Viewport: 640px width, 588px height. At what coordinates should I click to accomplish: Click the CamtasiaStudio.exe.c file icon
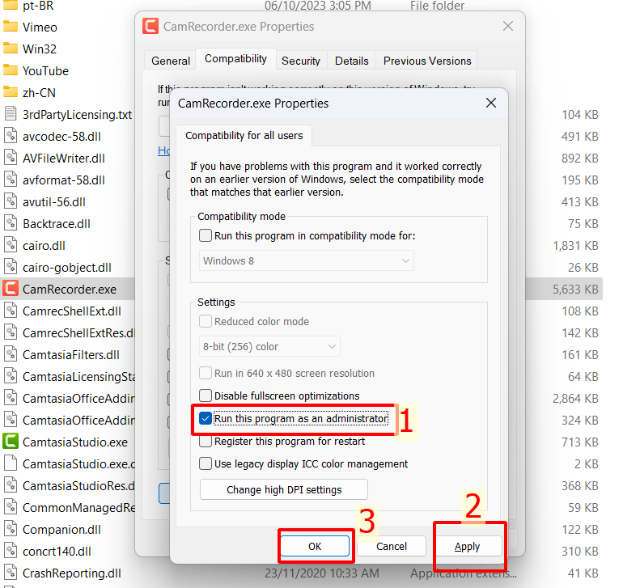click(x=10, y=464)
